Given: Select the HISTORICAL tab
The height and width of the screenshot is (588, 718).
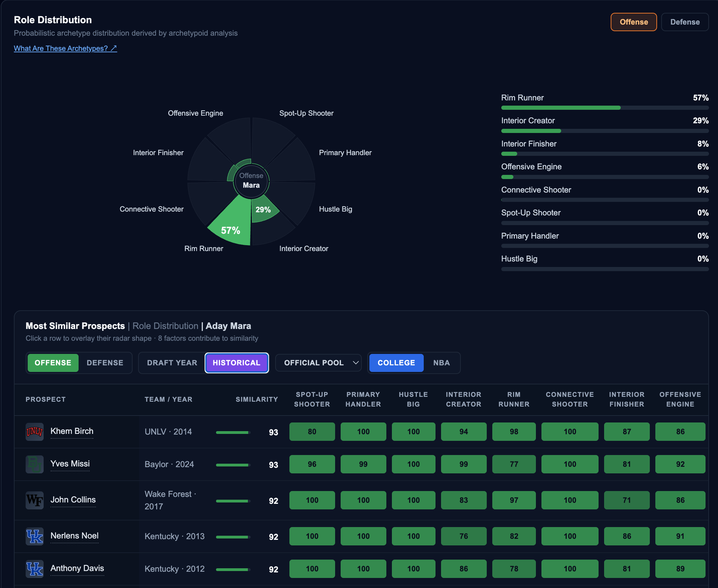Looking at the screenshot, I should (x=236, y=363).
